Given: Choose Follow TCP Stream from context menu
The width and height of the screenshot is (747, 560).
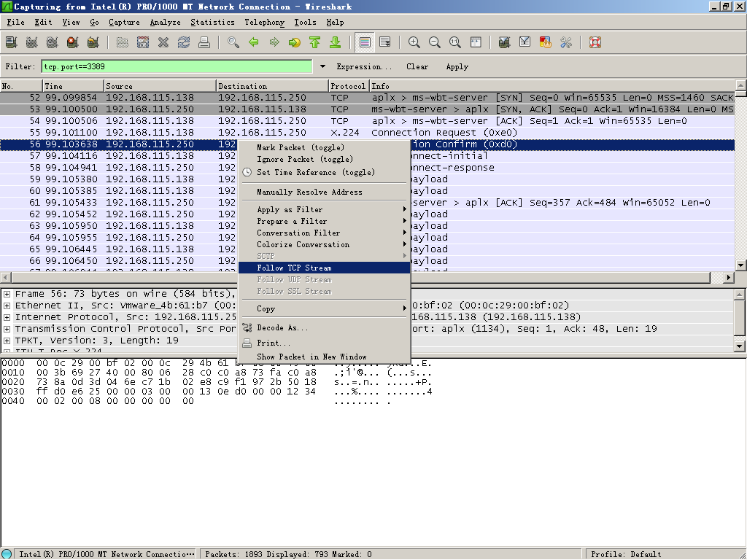Looking at the screenshot, I should (x=294, y=268).
